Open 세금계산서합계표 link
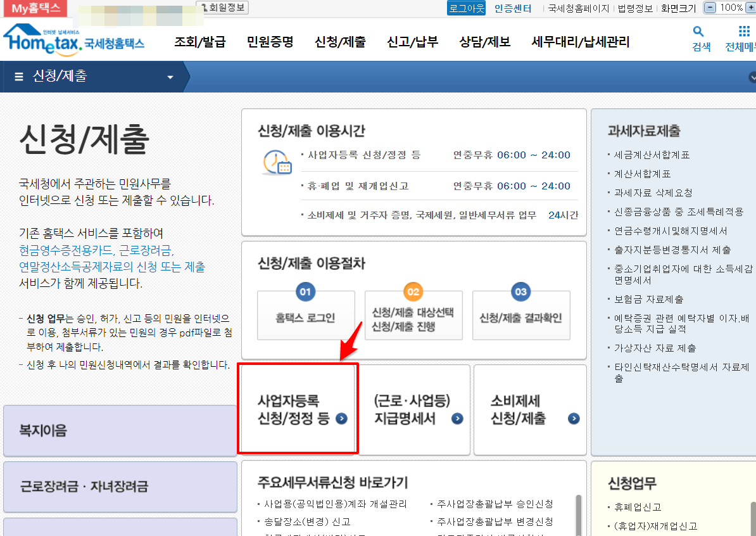Screen dimensions: 756x536 point(652,155)
